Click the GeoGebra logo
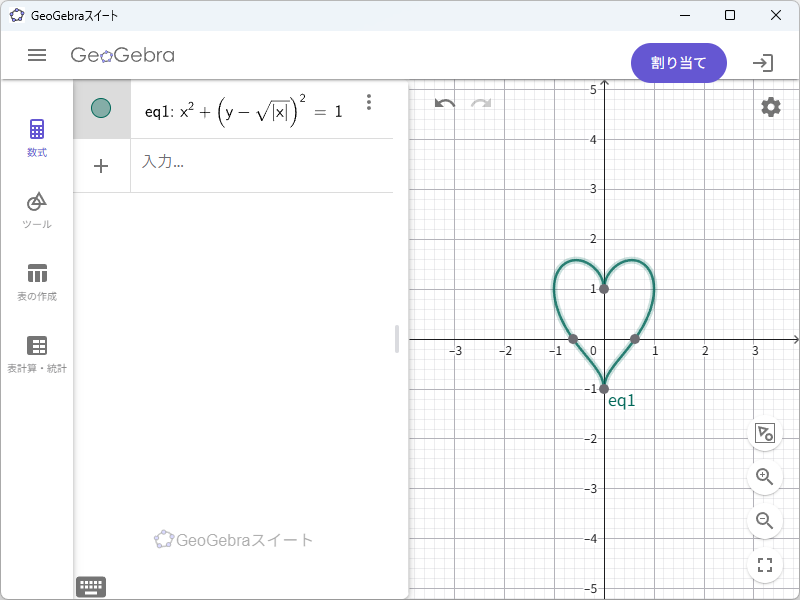800x600 pixels. pyautogui.click(x=122, y=55)
